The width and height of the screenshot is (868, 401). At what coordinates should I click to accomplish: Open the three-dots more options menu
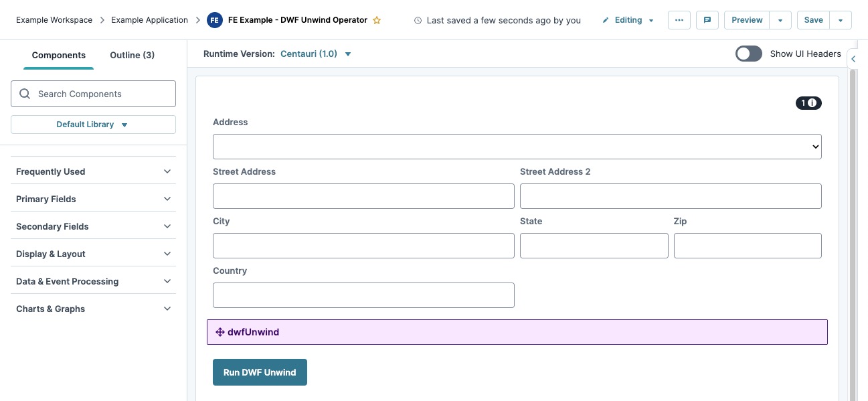click(x=679, y=20)
